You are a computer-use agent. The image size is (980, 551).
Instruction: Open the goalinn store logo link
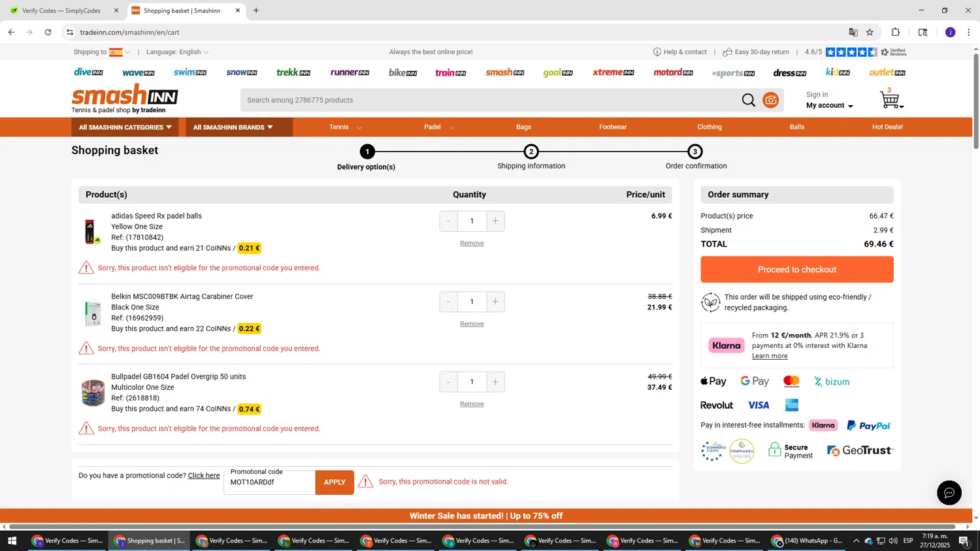coord(558,72)
